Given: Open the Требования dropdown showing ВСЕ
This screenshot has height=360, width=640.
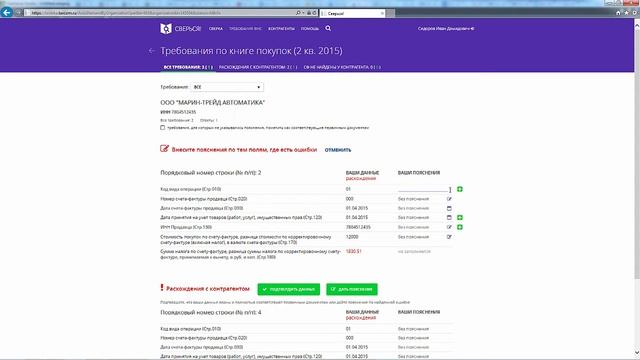Looking at the screenshot, I should coord(227,87).
